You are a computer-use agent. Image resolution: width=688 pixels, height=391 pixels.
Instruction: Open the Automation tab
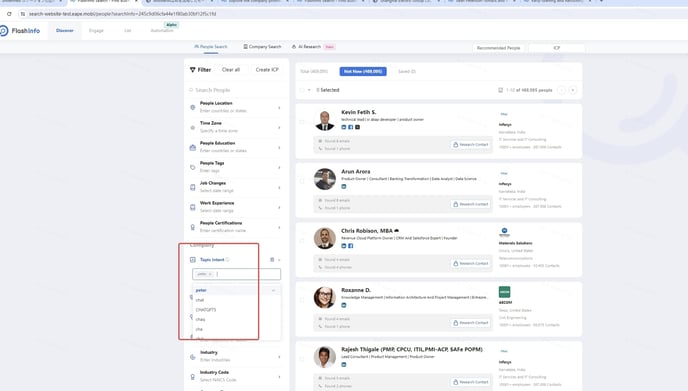[x=162, y=31]
